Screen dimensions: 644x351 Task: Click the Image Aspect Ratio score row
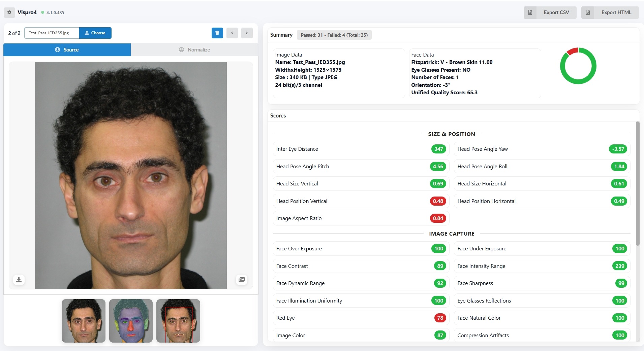[x=361, y=218]
